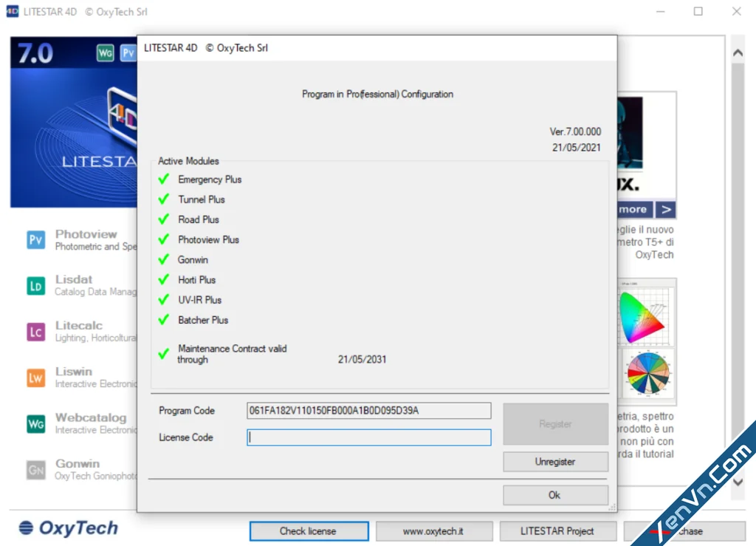Click the news image above 'more'
Screen dimensions: 756x546
pos(630,133)
